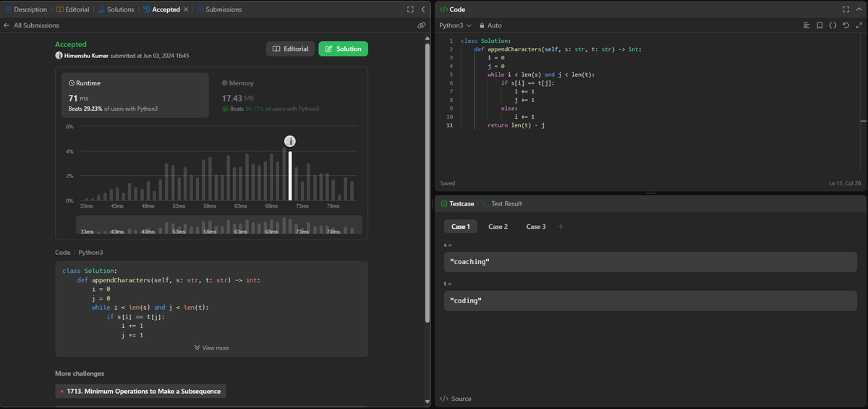
Task: Click the highlighted white bar in runtime chart
Action: click(290, 176)
